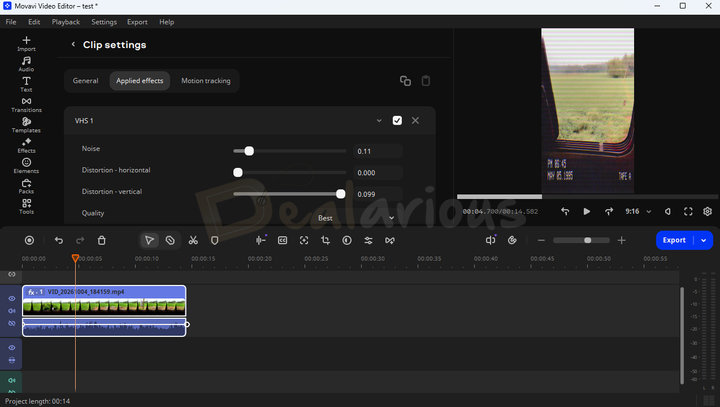Open the 9:16 aspect ratio dropdown
Image resolution: width=720 pixels, height=407 pixels.
pyautogui.click(x=638, y=211)
